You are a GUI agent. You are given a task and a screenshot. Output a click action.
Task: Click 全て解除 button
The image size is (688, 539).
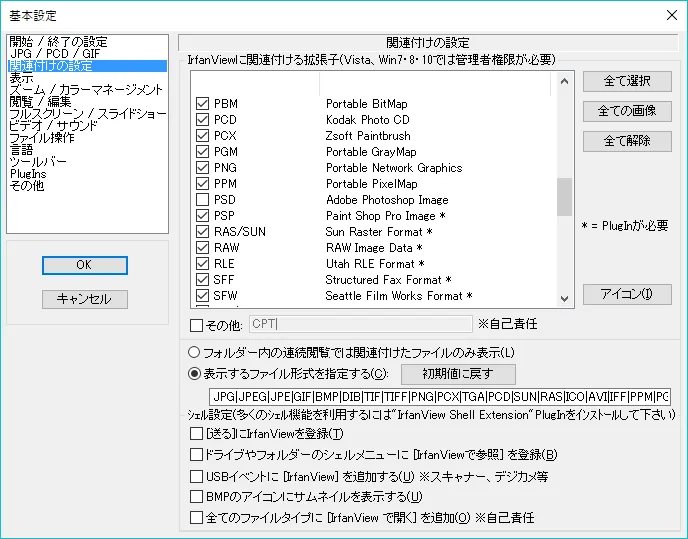627,141
